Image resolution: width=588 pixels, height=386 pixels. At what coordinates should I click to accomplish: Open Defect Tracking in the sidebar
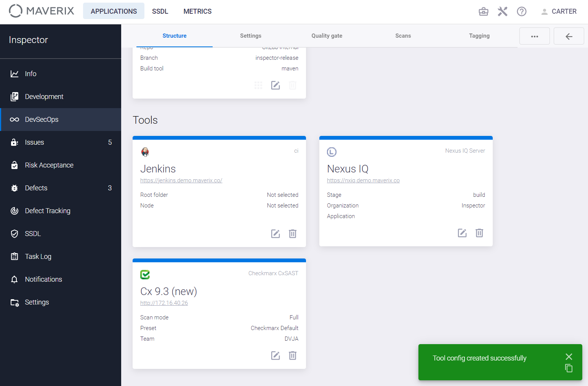[x=61, y=211]
